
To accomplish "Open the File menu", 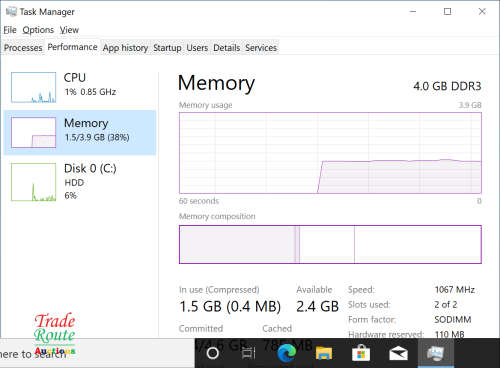I will tap(10, 30).
